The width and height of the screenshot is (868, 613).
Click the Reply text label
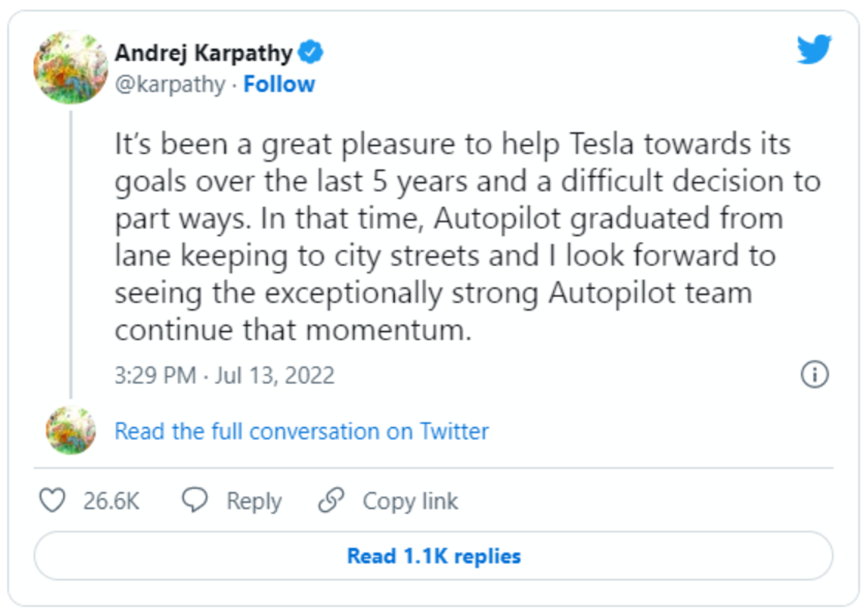tap(254, 501)
